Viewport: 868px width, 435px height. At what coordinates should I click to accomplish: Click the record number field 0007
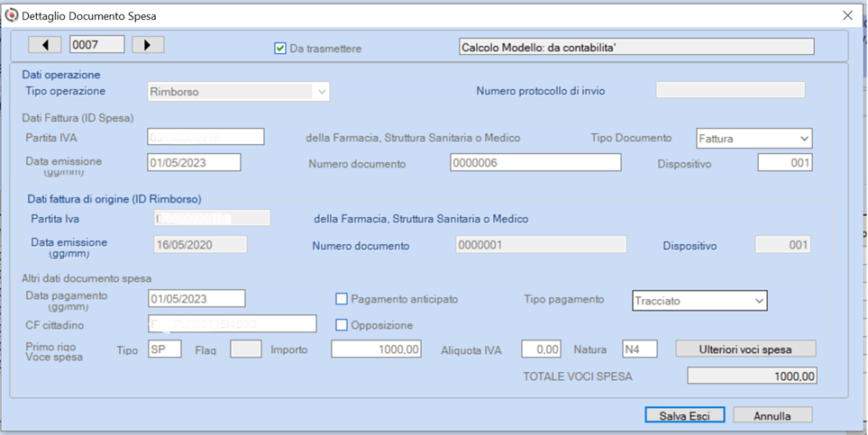coord(96,45)
